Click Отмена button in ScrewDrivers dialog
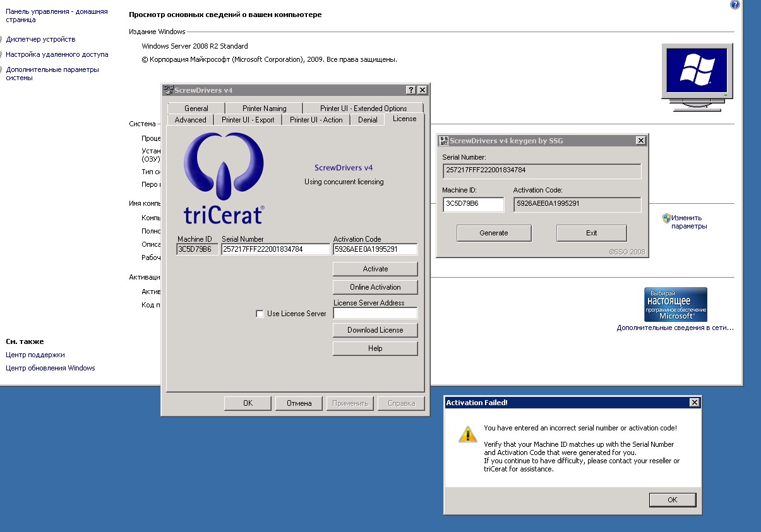The height and width of the screenshot is (532, 761). point(299,403)
